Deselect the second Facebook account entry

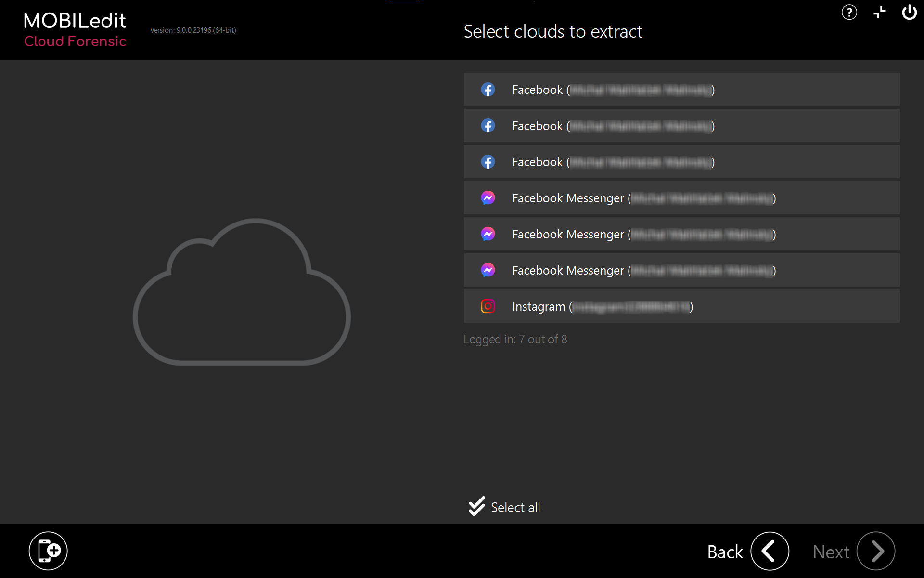(x=681, y=126)
